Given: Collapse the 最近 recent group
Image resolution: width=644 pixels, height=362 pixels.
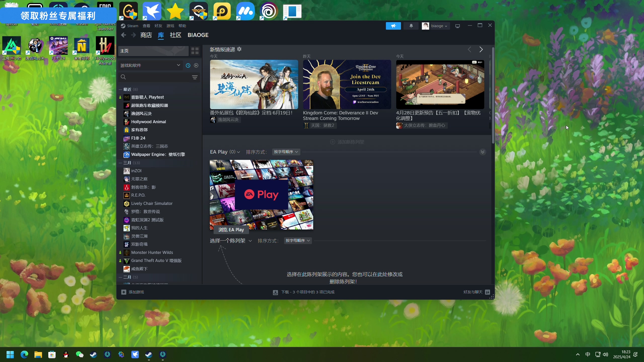Looking at the screenshot, I should (120, 89).
